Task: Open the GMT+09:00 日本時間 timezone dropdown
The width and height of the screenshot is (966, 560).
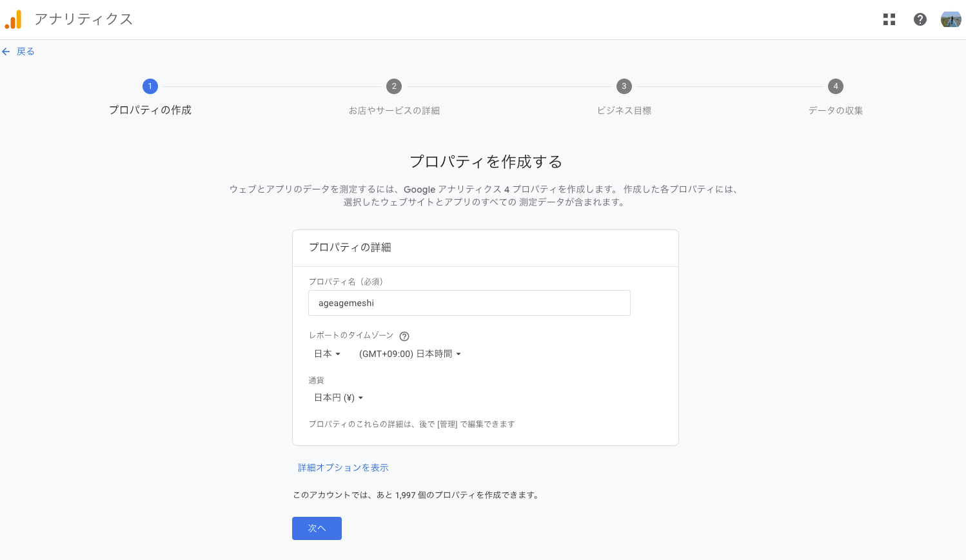Action: 410,353
